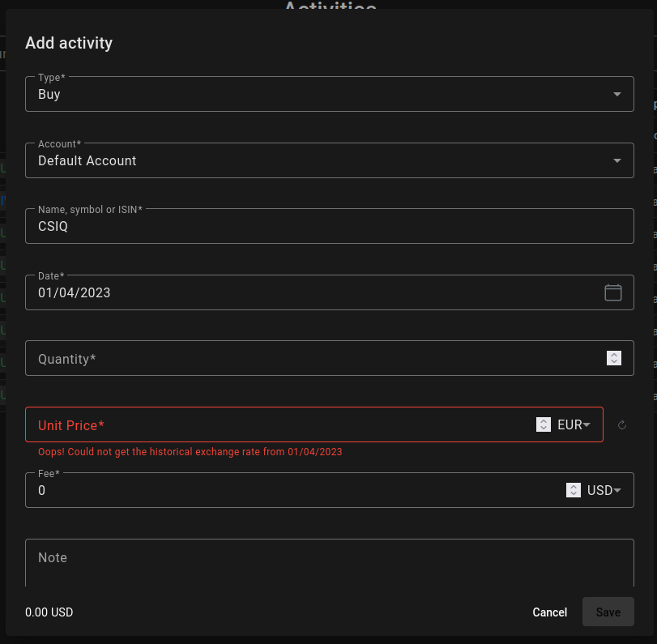Viewport: 657px width, 644px height.
Task: Click the 0.00 USD total label
Action: [x=49, y=612]
